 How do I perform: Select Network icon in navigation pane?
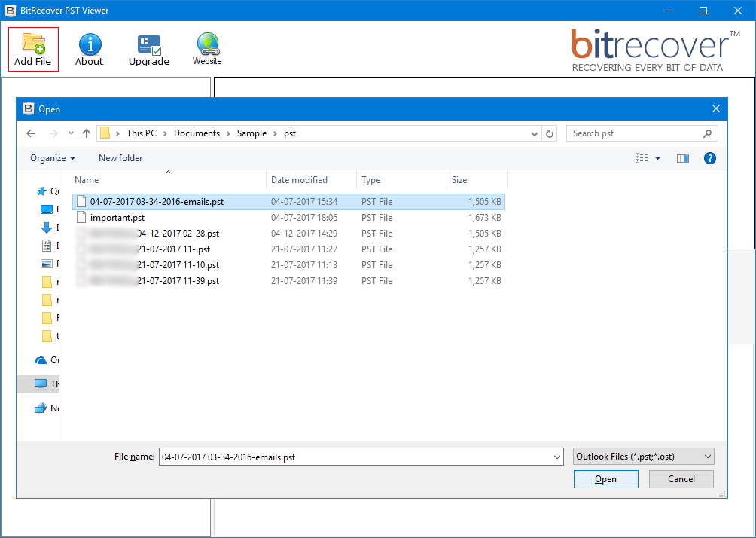pos(41,408)
